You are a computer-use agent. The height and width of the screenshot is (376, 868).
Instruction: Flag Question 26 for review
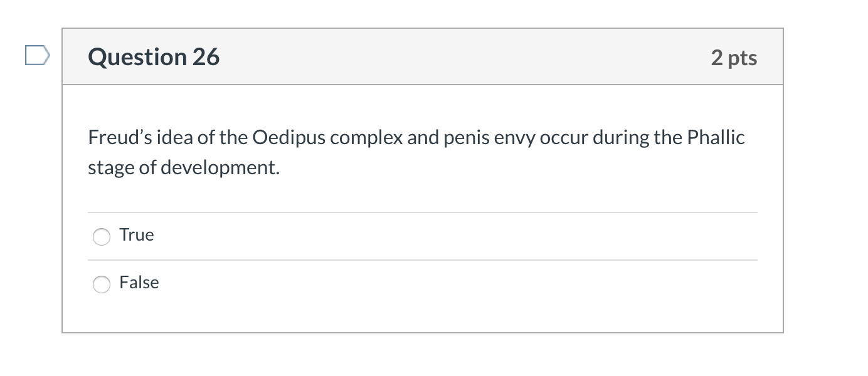pos(36,55)
